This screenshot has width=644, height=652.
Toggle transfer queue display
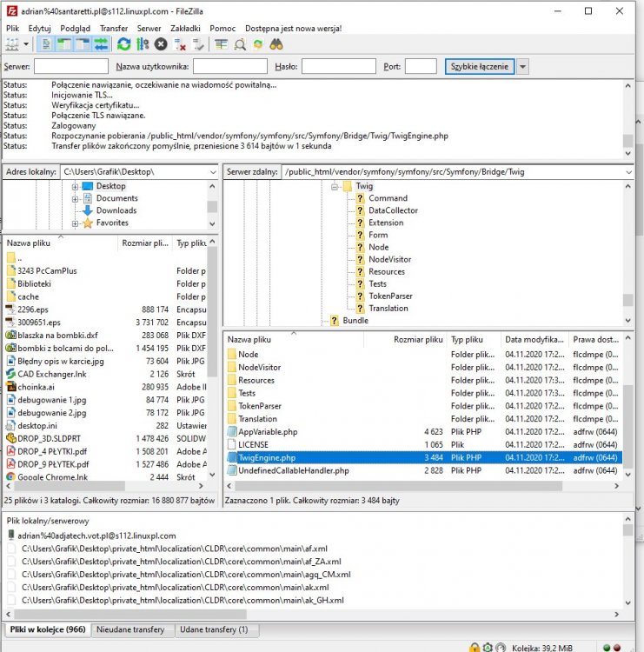[x=101, y=44]
